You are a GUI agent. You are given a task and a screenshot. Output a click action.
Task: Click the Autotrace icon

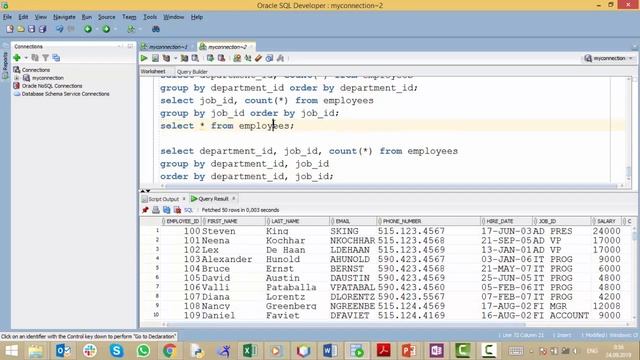[184, 58]
